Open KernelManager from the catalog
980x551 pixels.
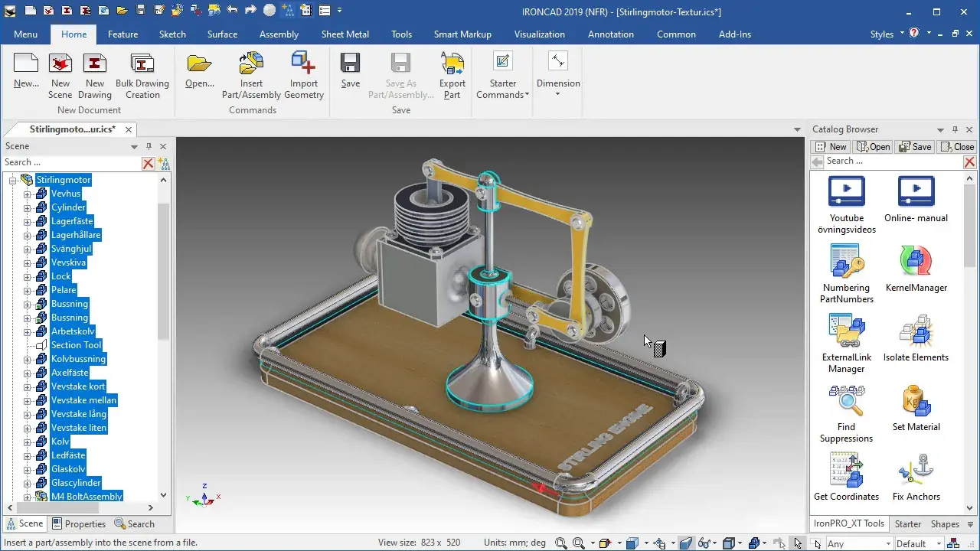[916, 269]
